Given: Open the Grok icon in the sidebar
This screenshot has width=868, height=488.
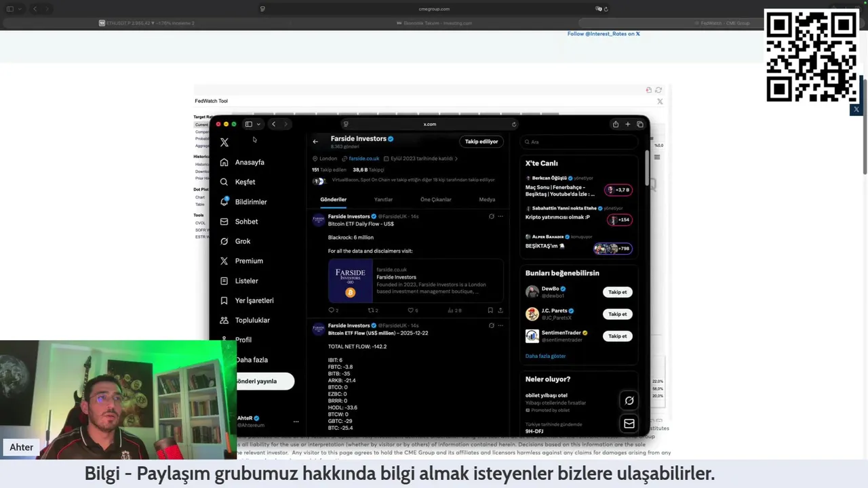Looking at the screenshot, I should (224, 241).
